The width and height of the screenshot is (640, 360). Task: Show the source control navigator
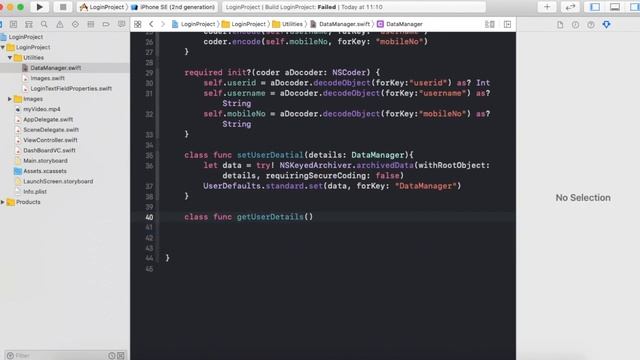(13, 24)
